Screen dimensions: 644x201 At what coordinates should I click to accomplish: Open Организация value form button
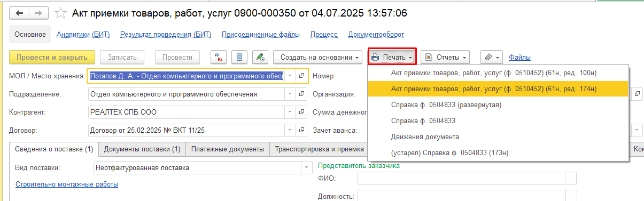click(637, 94)
